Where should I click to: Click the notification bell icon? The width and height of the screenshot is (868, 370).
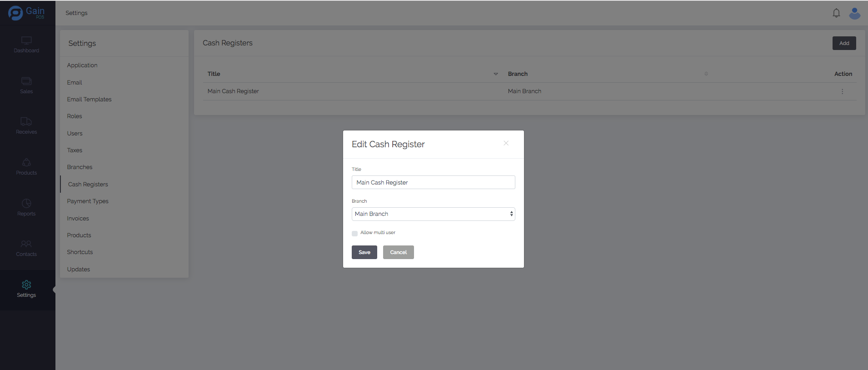(x=836, y=13)
